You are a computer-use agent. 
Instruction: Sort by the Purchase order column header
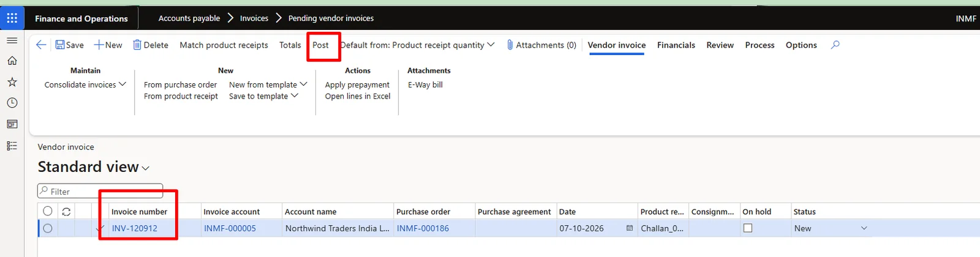[423, 212]
